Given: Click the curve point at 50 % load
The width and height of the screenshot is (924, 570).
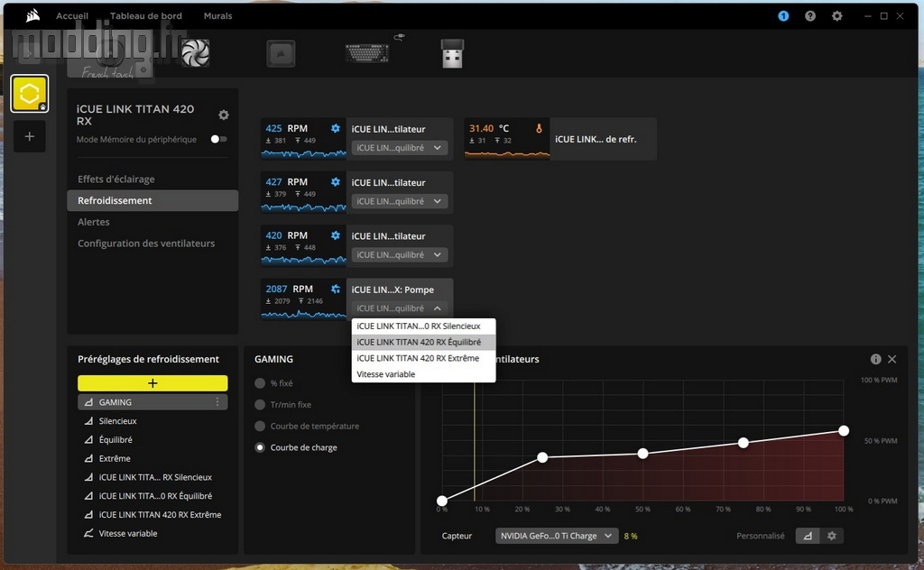Looking at the screenshot, I should (642, 454).
